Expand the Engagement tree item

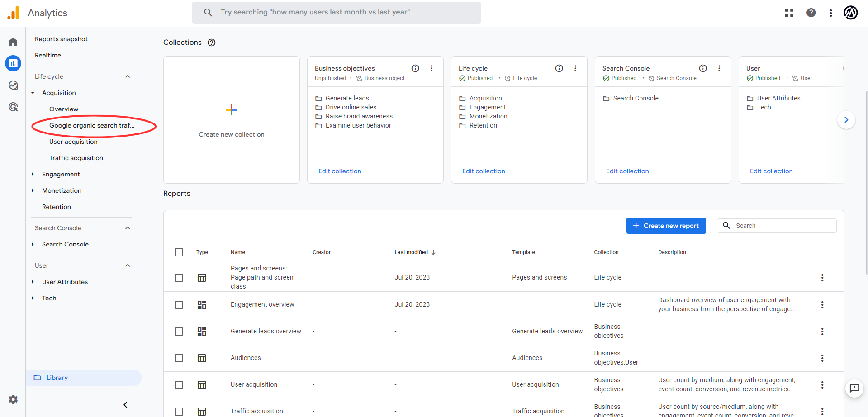click(33, 174)
